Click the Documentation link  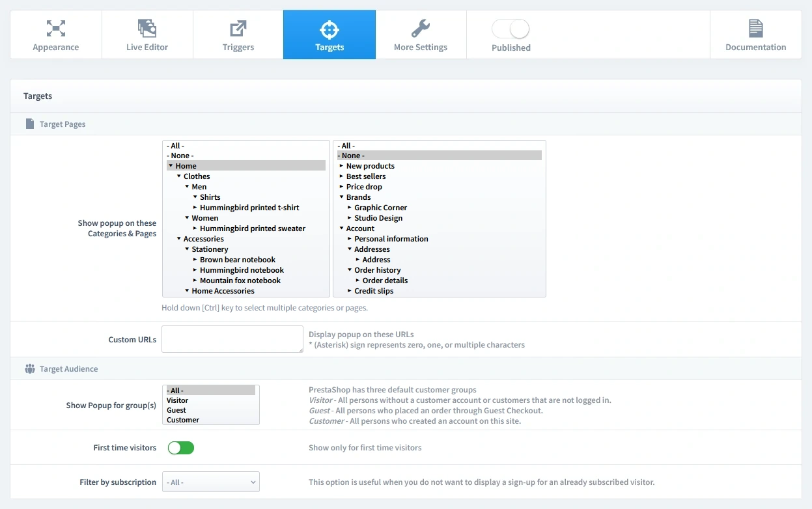(x=755, y=47)
